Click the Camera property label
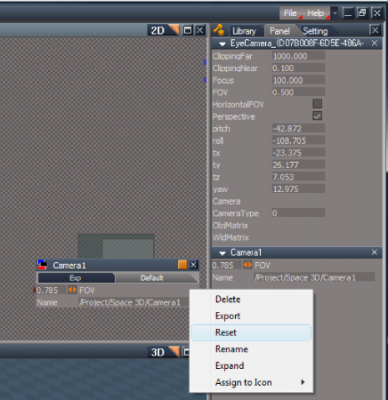Viewport: 388px width, 400px height. pyautogui.click(x=227, y=201)
